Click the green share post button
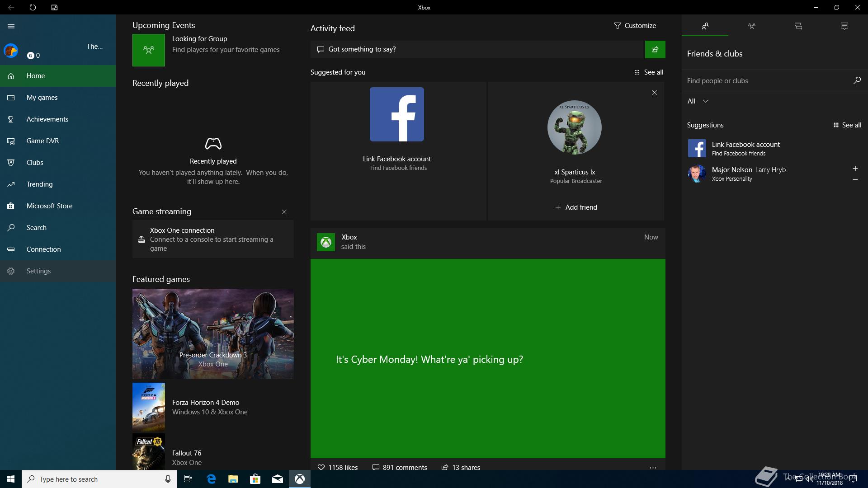Screen dimensions: 868x488 click(655, 49)
